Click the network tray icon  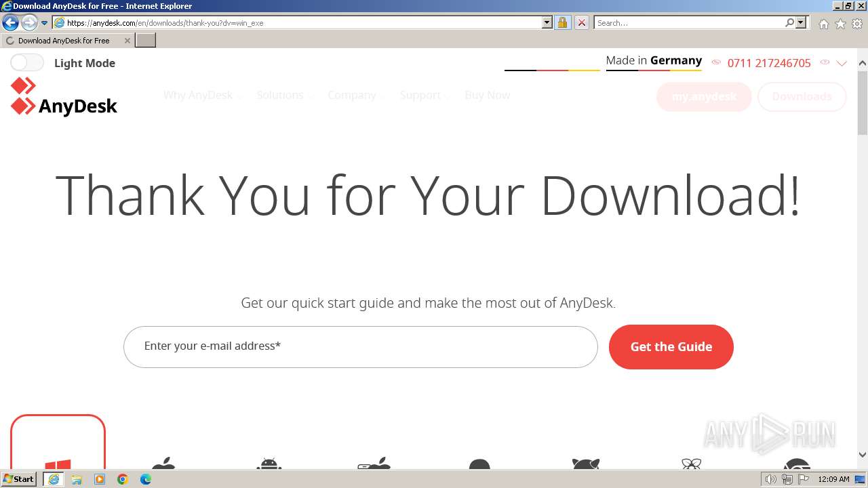[x=787, y=479]
